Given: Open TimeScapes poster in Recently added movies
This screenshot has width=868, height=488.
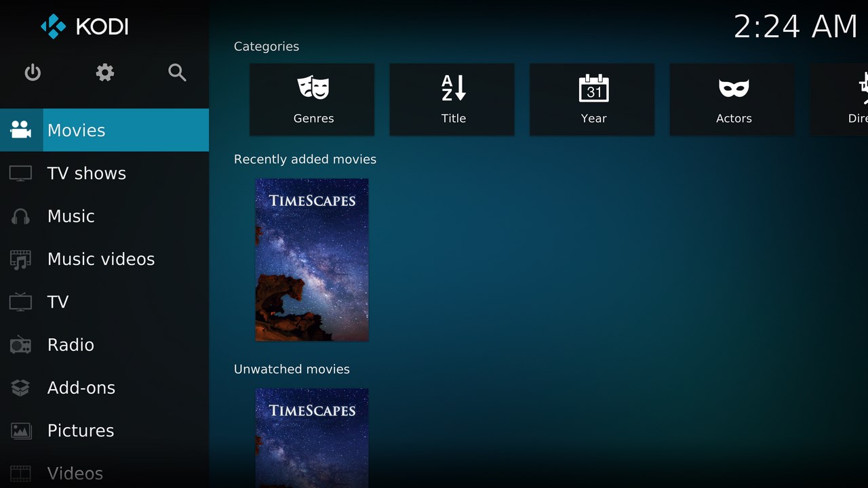Looking at the screenshot, I should (x=312, y=260).
